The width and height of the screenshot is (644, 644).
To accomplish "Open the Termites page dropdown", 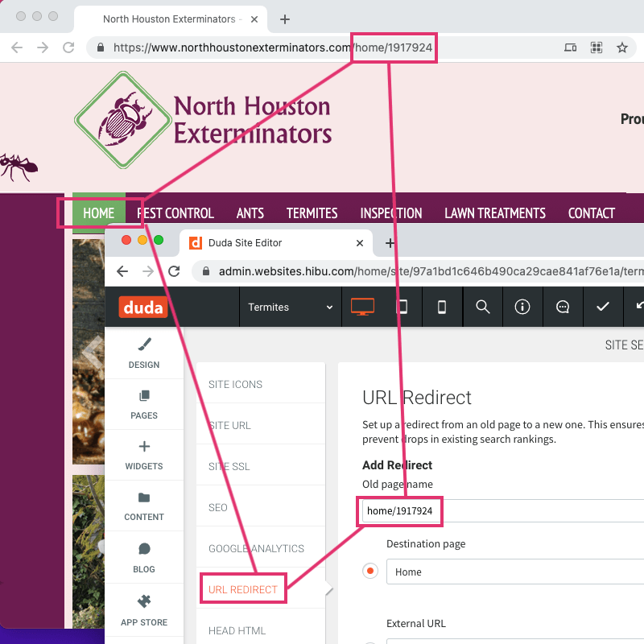I will pos(291,308).
